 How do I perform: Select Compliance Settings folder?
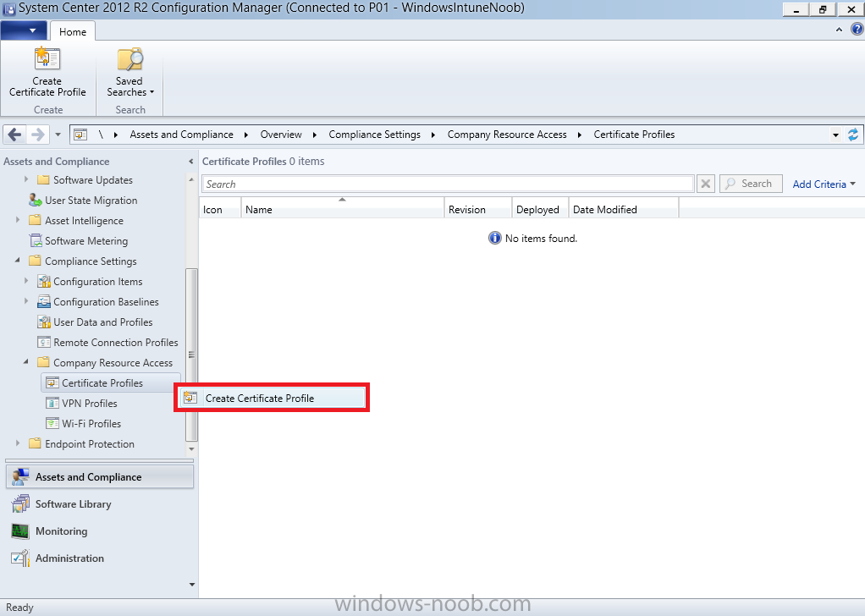(83, 261)
